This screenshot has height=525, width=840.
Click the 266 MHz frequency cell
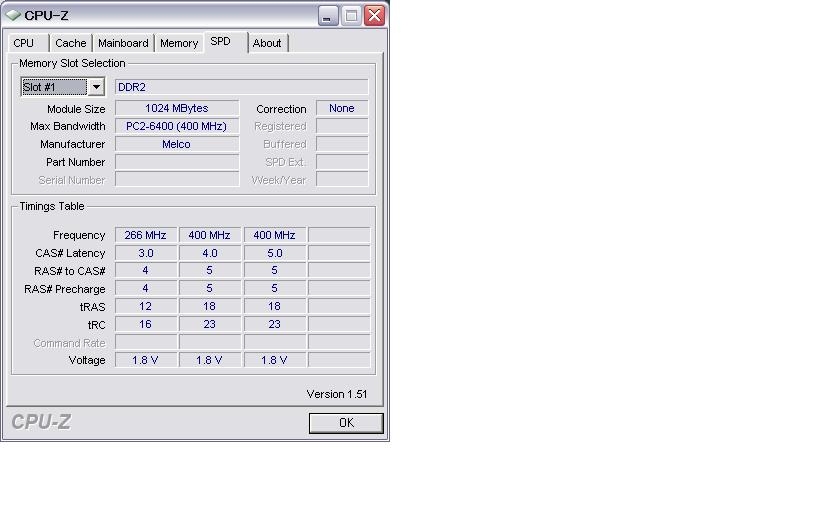pyautogui.click(x=146, y=235)
